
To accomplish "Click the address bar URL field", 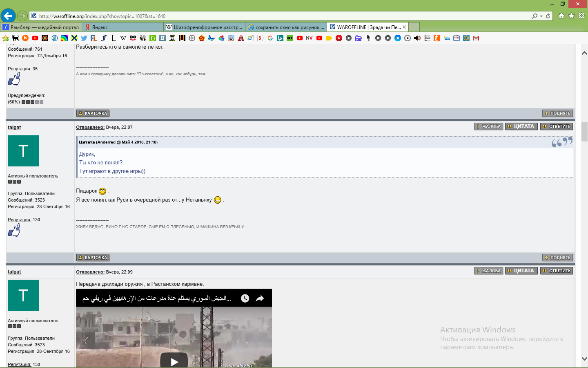I will tap(282, 16).
